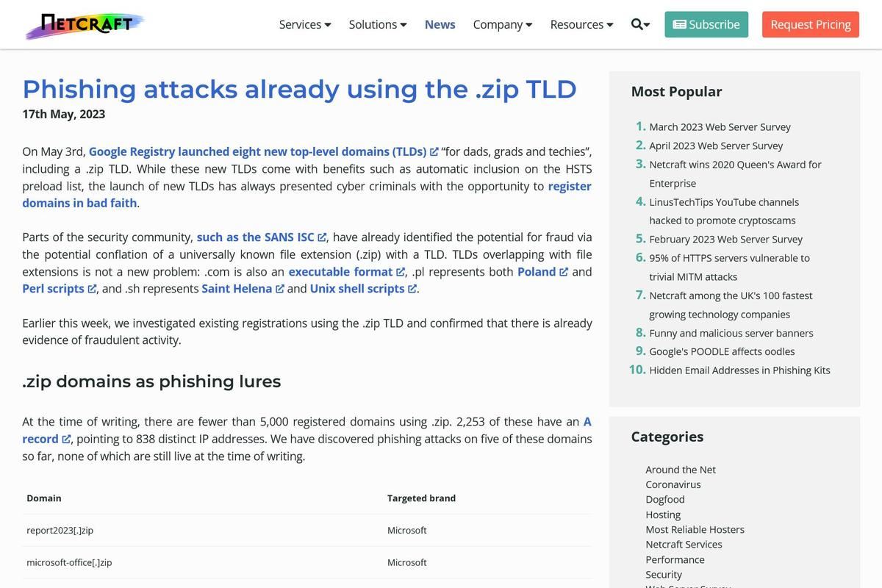Click external-link icon after Perl scripts
882x588 pixels.
coord(92,289)
